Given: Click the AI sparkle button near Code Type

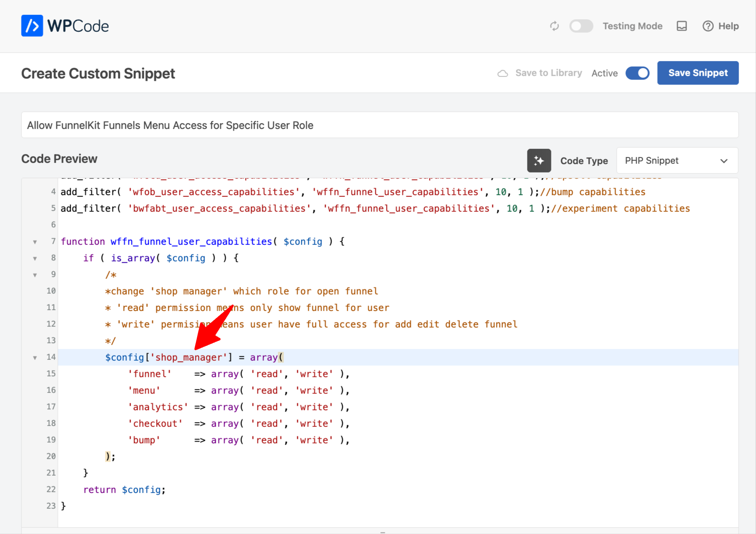Looking at the screenshot, I should point(539,160).
